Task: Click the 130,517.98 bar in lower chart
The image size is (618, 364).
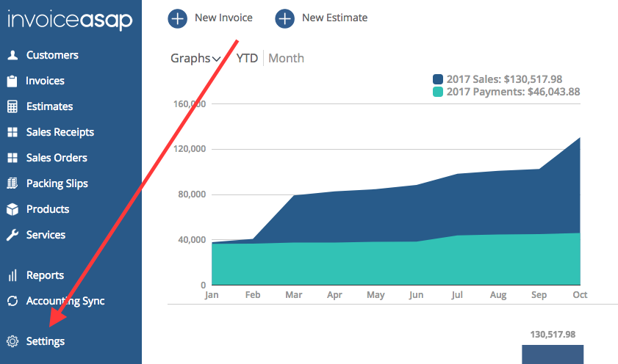Action: pos(552,354)
